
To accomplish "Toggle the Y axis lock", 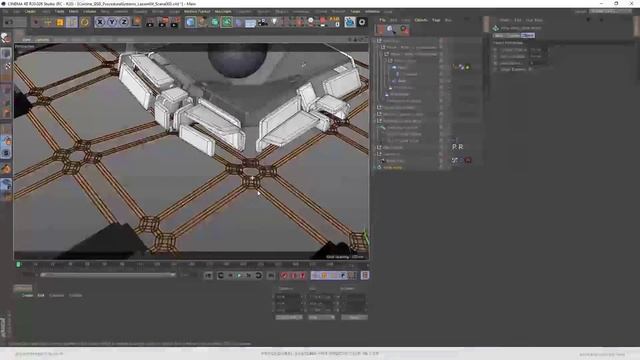I will pos(112,22).
